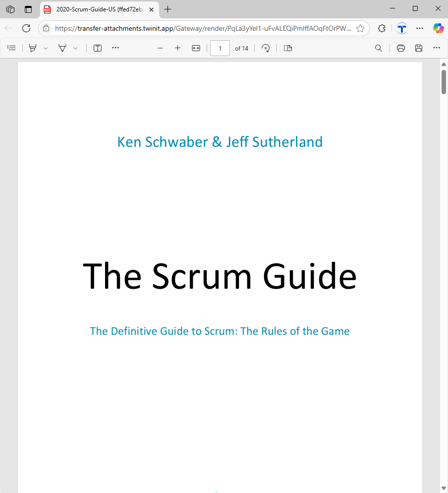The image size is (448, 493).
Task: Select the PDF draw tool
Action: coord(62,48)
